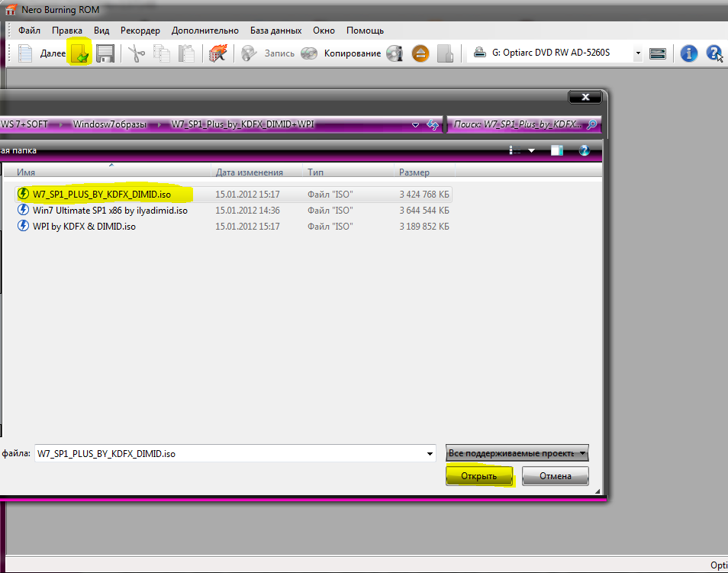Click the orange Eject disc icon
728x573 pixels.
coord(420,53)
